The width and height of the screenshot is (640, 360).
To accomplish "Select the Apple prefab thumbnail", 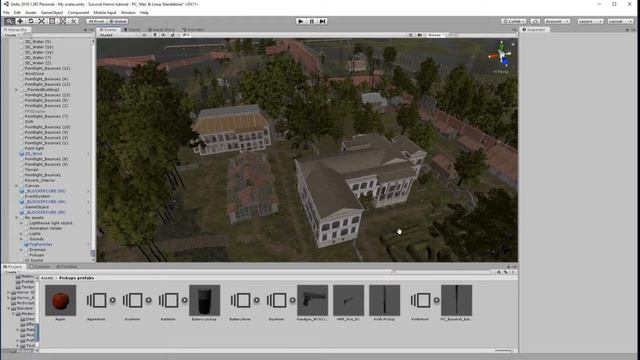I will coord(60,300).
